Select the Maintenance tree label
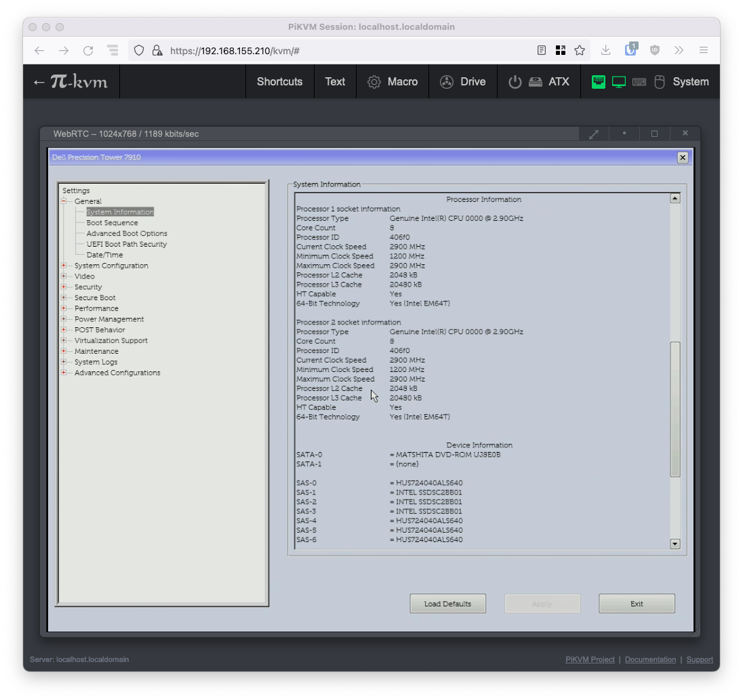Screen dimensions: 743x700 coord(97,352)
